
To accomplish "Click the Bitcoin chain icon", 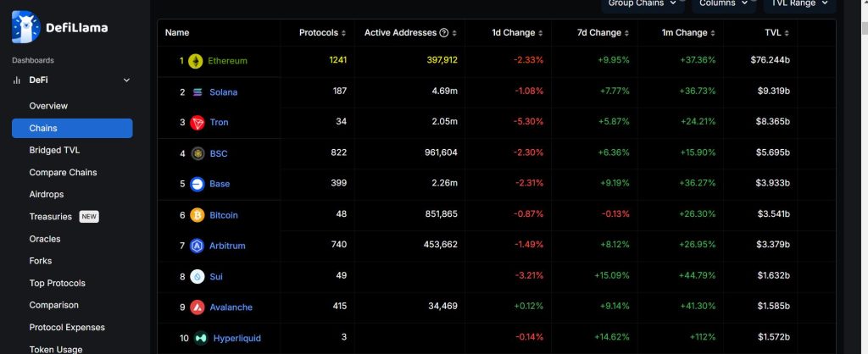I will click(198, 215).
